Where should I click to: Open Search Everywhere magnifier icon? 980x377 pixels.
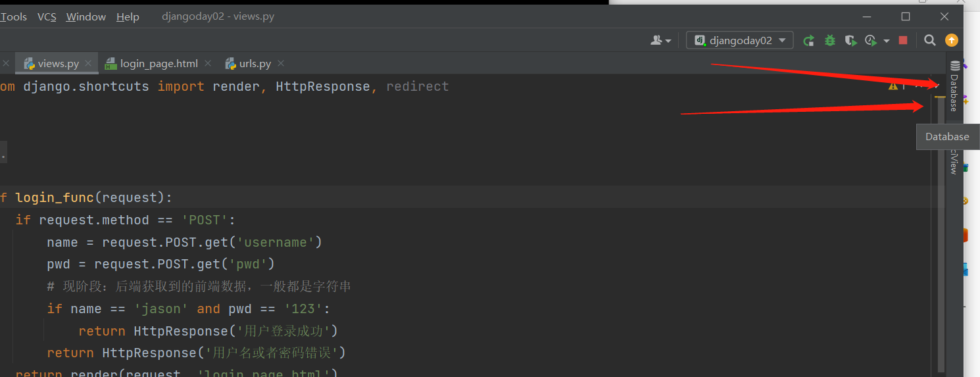[929, 41]
